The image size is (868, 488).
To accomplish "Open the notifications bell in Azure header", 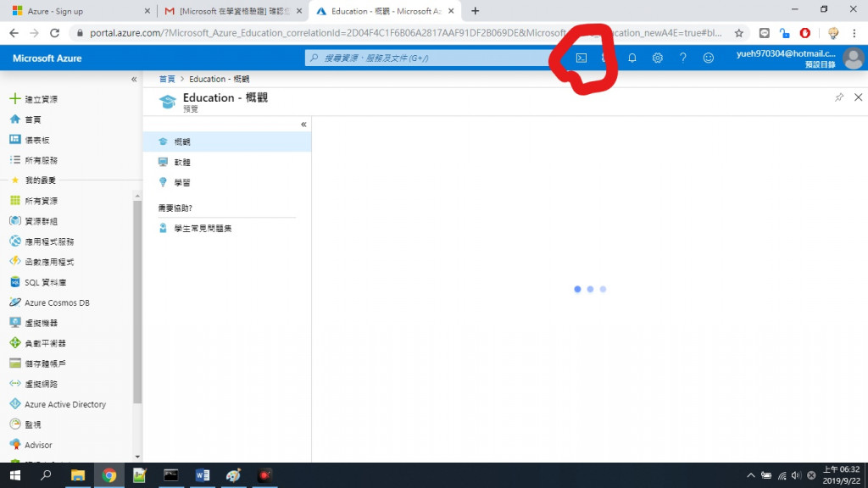I will click(632, 58).
